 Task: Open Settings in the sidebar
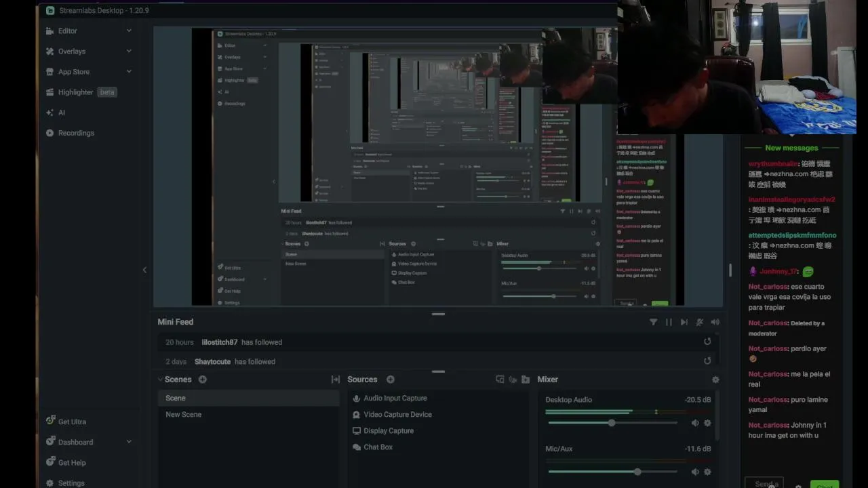click(x=65, y=483)
